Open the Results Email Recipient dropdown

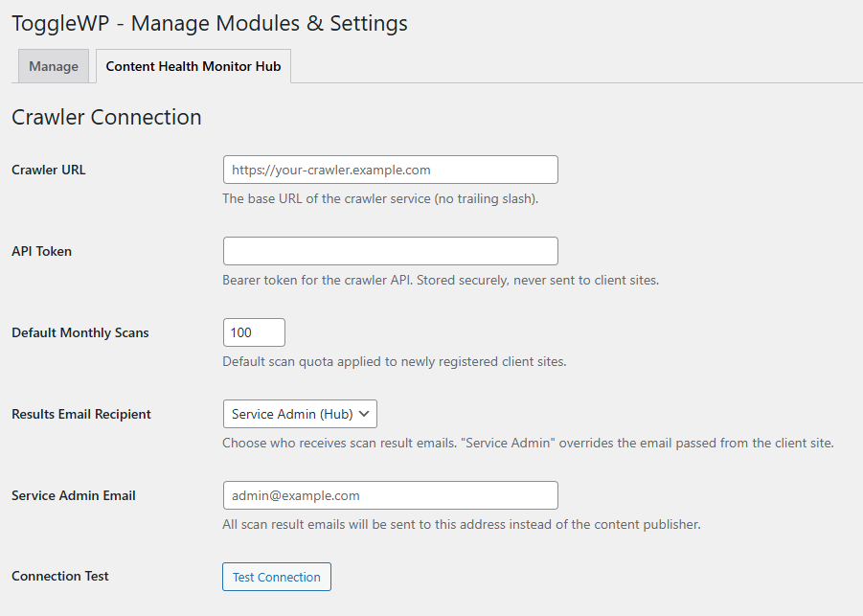point(300,414)
